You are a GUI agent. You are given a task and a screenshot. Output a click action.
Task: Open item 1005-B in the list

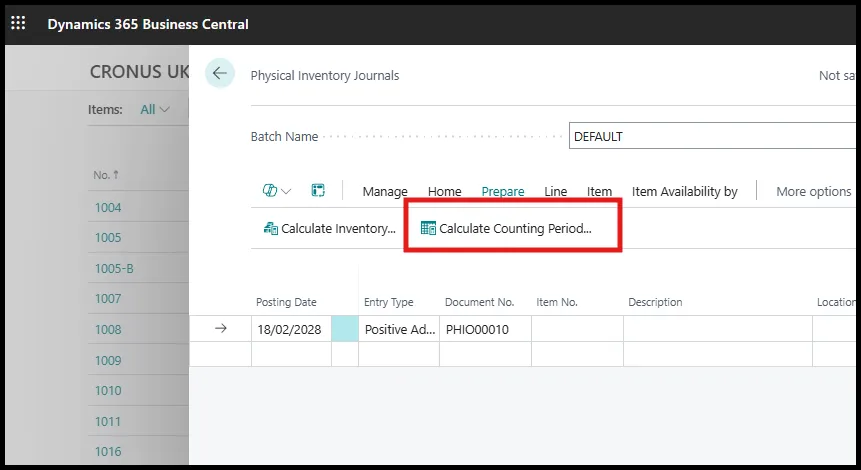tap(114, 268)
